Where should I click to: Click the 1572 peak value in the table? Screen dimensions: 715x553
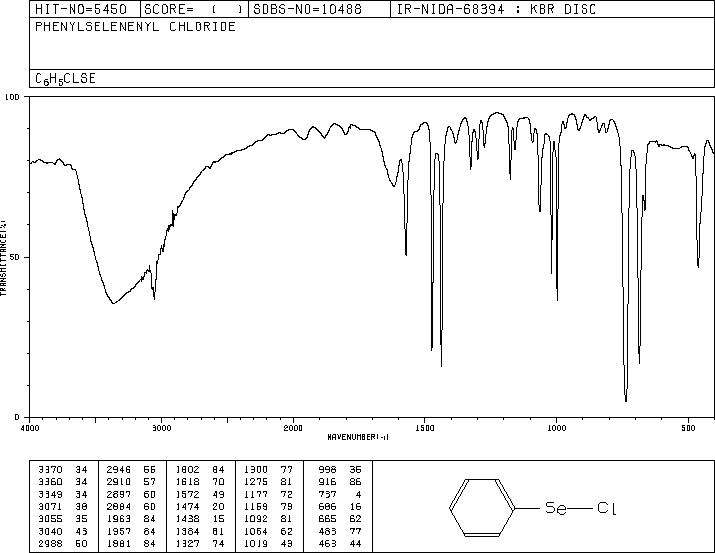tap(187, 494)
